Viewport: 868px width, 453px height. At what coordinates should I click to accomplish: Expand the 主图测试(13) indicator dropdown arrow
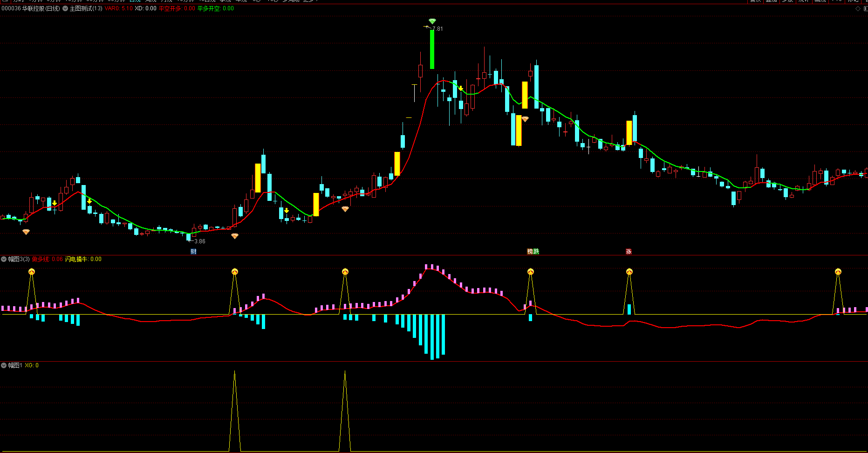point(65,8)
